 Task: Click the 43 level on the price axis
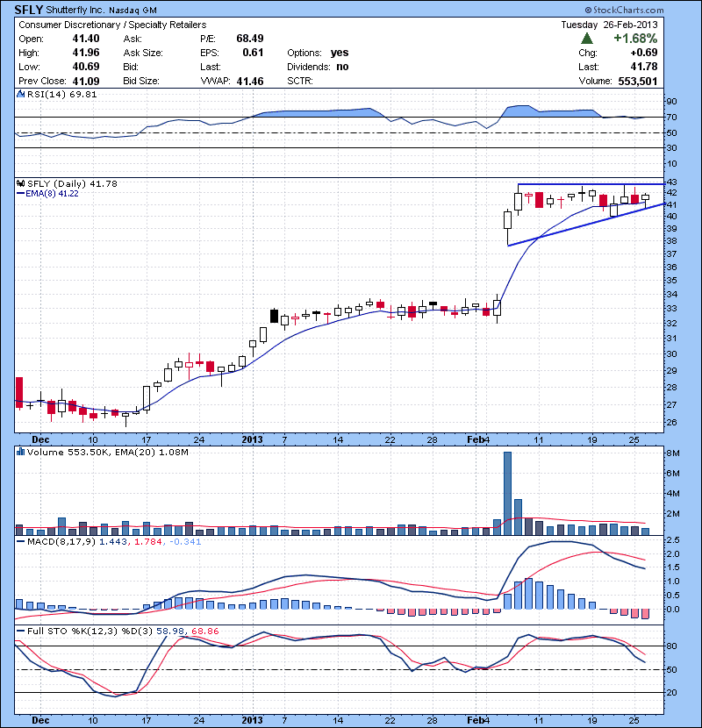click(672, 182)
